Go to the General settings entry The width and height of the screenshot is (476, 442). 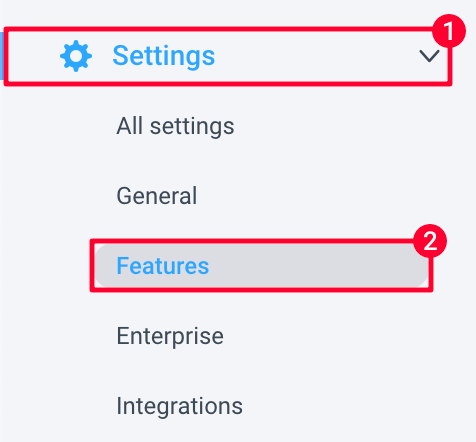[157, 196]
